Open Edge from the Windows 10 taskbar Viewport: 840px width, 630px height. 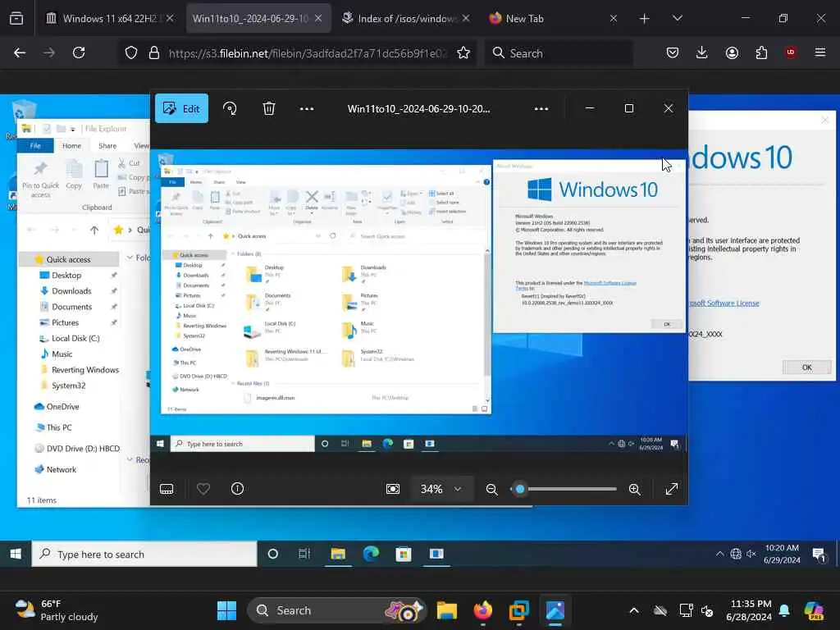[x=371, y=554]
